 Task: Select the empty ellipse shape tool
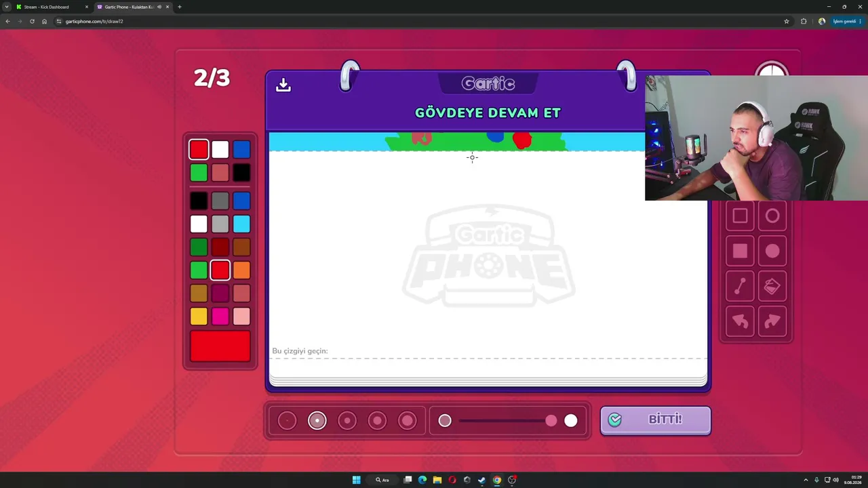[772, 216]
